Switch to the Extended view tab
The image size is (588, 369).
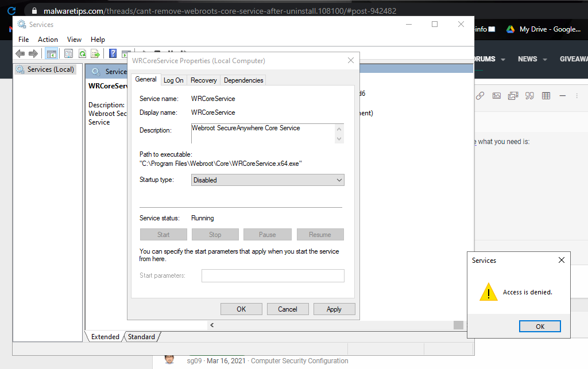pyautogui.click(x=105, y=337)
